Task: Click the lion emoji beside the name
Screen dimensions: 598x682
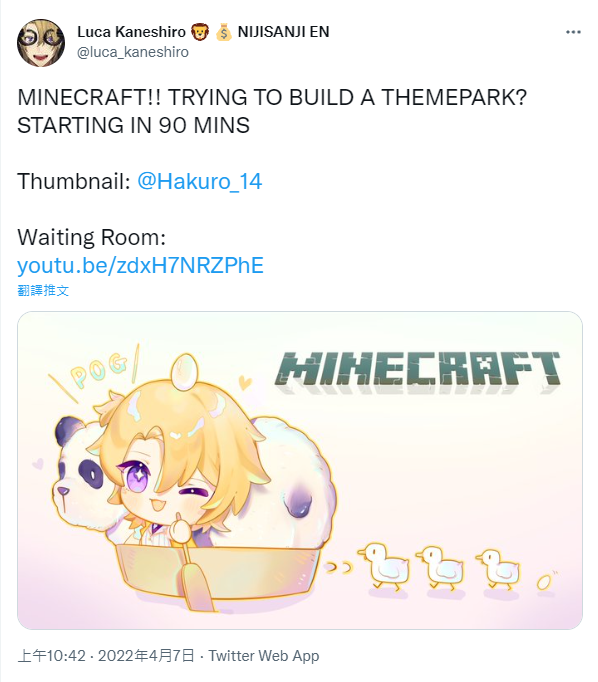Action: click(200, 32)
